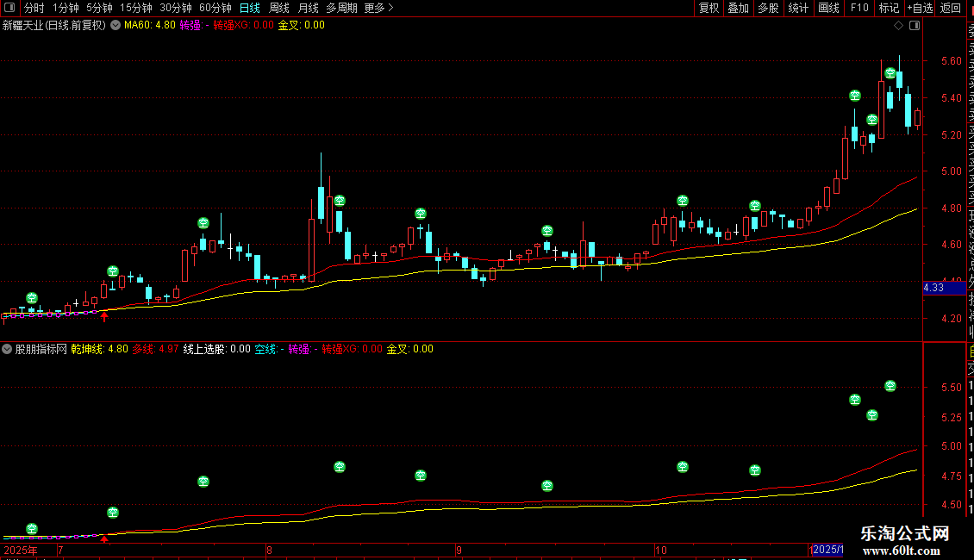The height and width of the screenshot is (560, 974).
Task: Select the 60分钟 period tab
Action: tap(215, 8)
